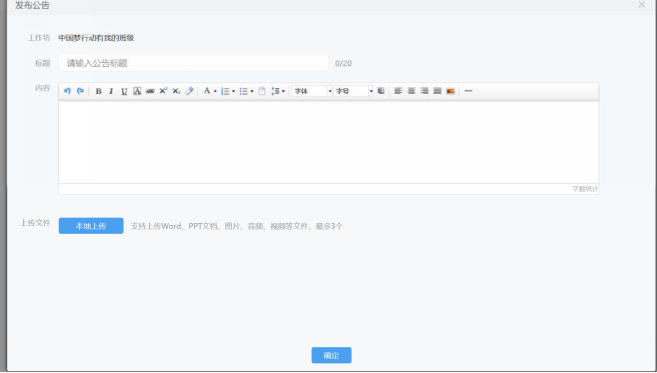Image resolution: width=657 pixels, height=373 pixels.
Task: Open line spacing dropdown arrow
Action: 283,91
